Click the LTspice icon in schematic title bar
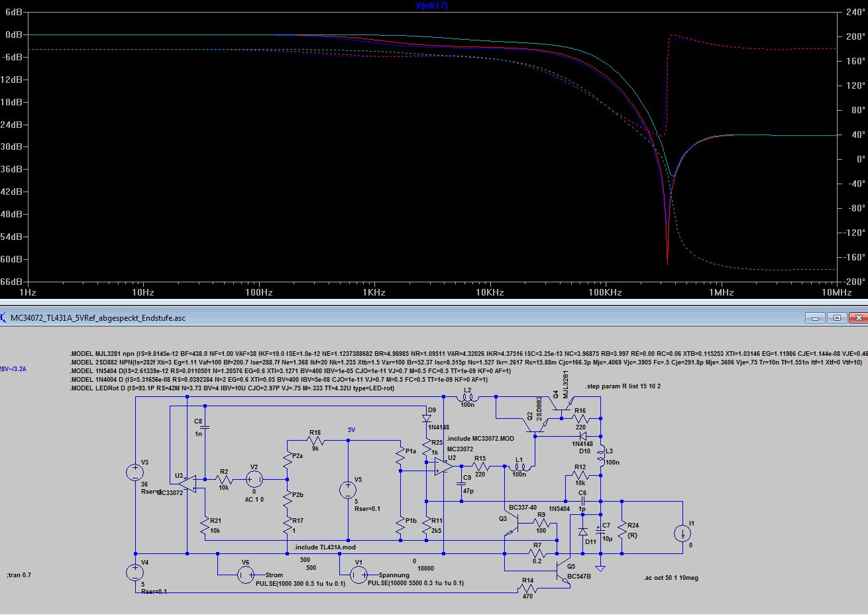 pos(5,318)
